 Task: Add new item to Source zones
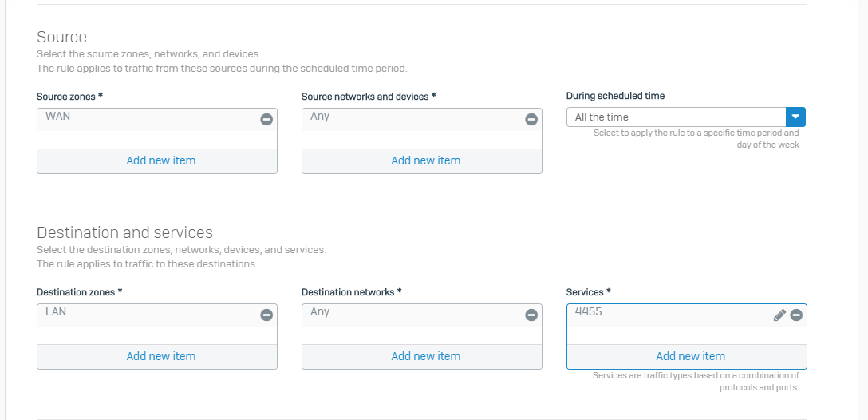(x=160, y=160)
